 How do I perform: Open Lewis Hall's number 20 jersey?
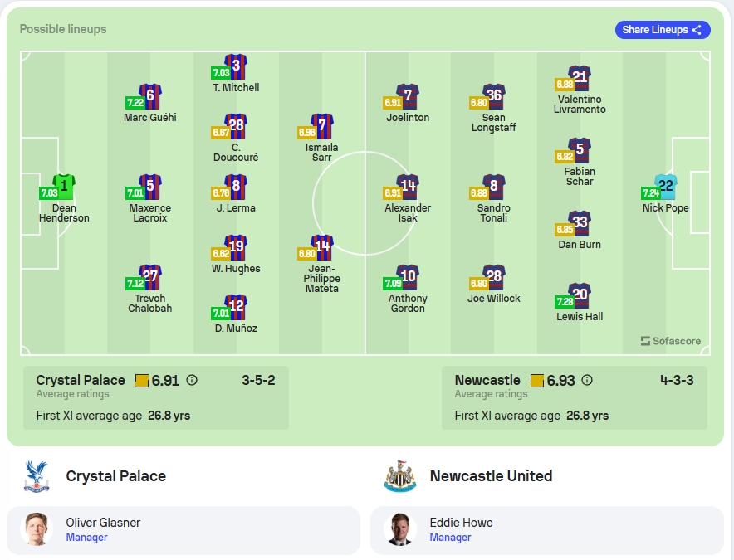pyautogui.click(x=580, y=295)
